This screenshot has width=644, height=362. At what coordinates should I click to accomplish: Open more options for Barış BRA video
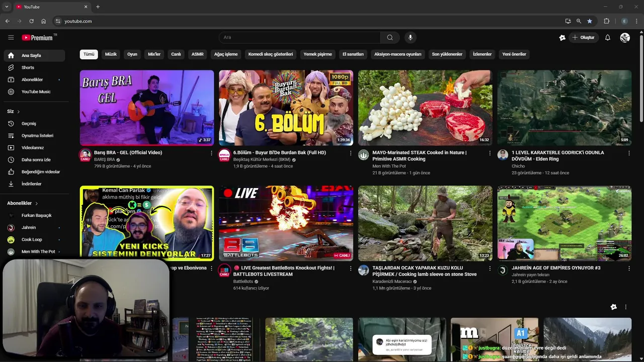[211, 153]
